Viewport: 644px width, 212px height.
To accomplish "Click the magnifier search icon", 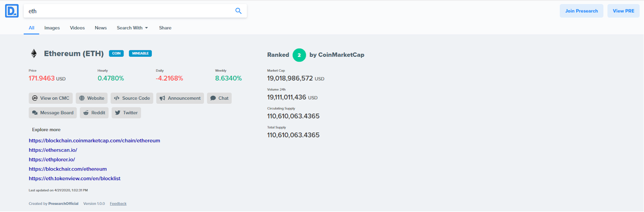I will [x=238, y=11].
